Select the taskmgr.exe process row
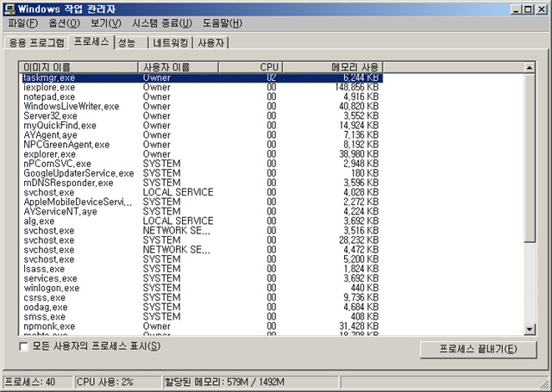Screen dimensions: 552x392 coord(203,78)
